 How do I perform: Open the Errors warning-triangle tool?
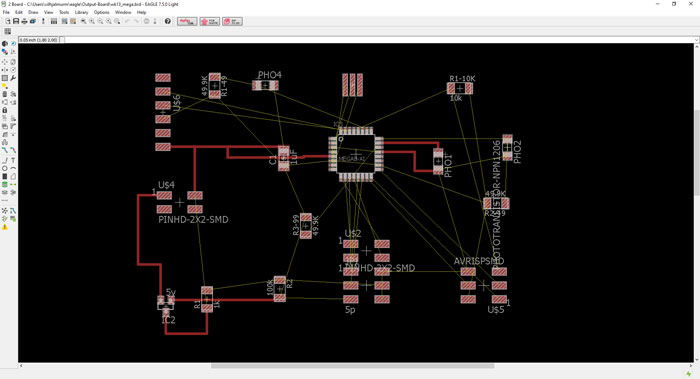coord(5,227)
